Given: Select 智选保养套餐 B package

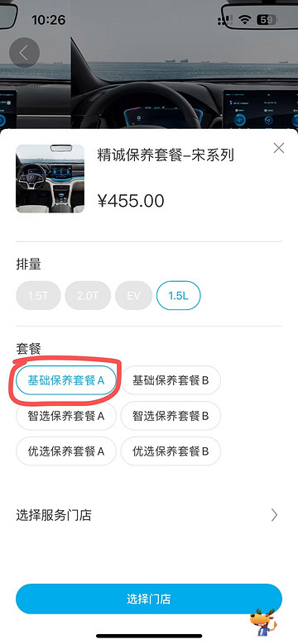Looking at the screenshot, I should (171, 416).
